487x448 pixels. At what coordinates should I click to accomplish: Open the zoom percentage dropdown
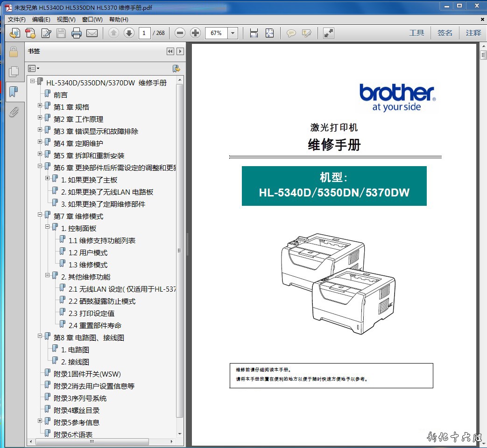pyautogui.click(x=233, y=33)
